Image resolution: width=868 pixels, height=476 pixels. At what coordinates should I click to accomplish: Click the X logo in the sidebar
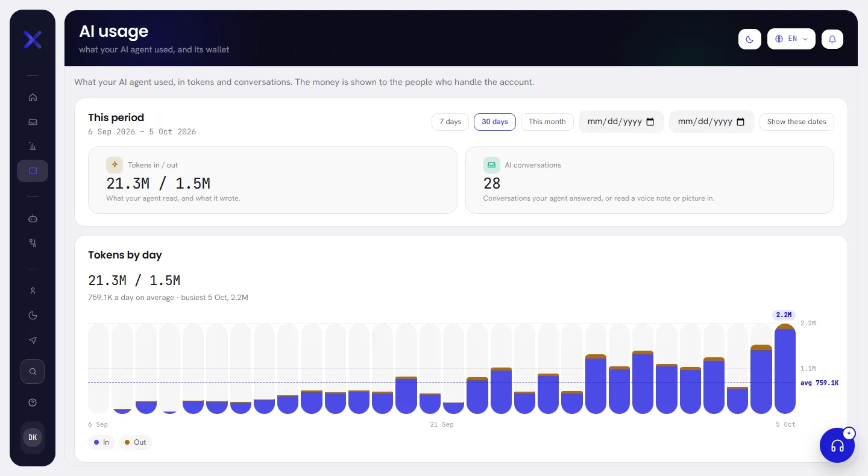click(33, 40)
